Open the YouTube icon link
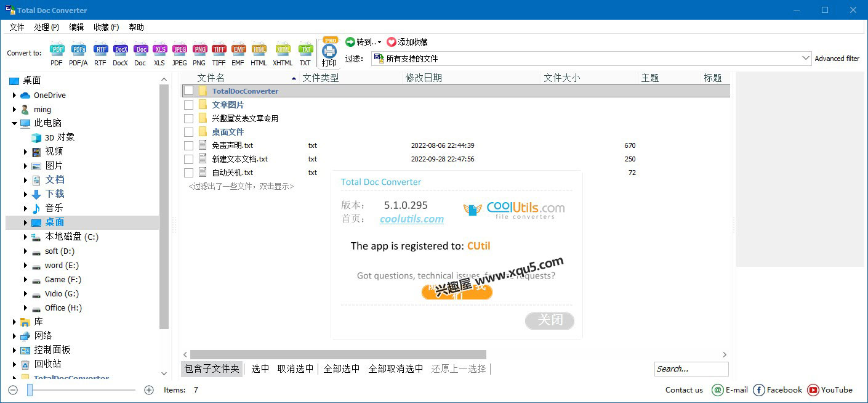 click(813, 389)
